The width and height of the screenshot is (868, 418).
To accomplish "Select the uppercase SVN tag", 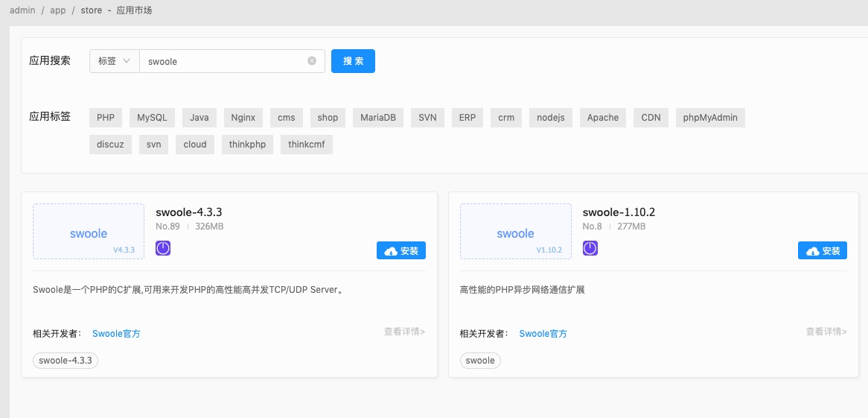I will click(427, 118).
